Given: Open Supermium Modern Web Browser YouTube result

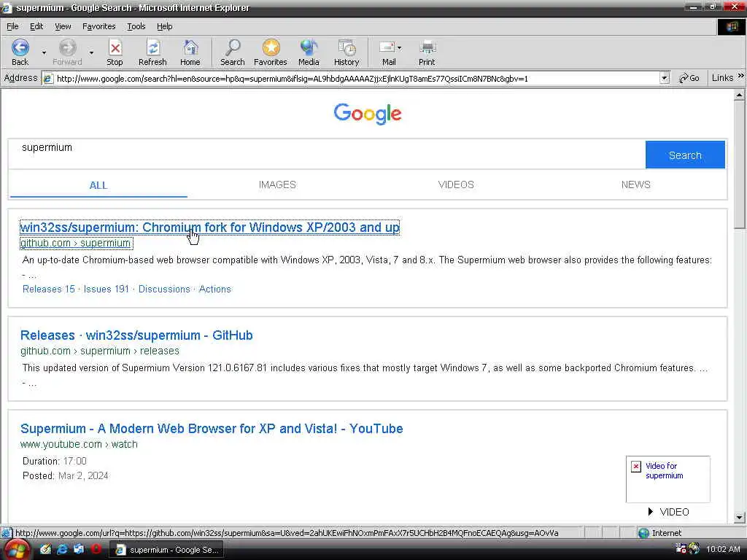Looking at the screenshot, I should point(212,429).
